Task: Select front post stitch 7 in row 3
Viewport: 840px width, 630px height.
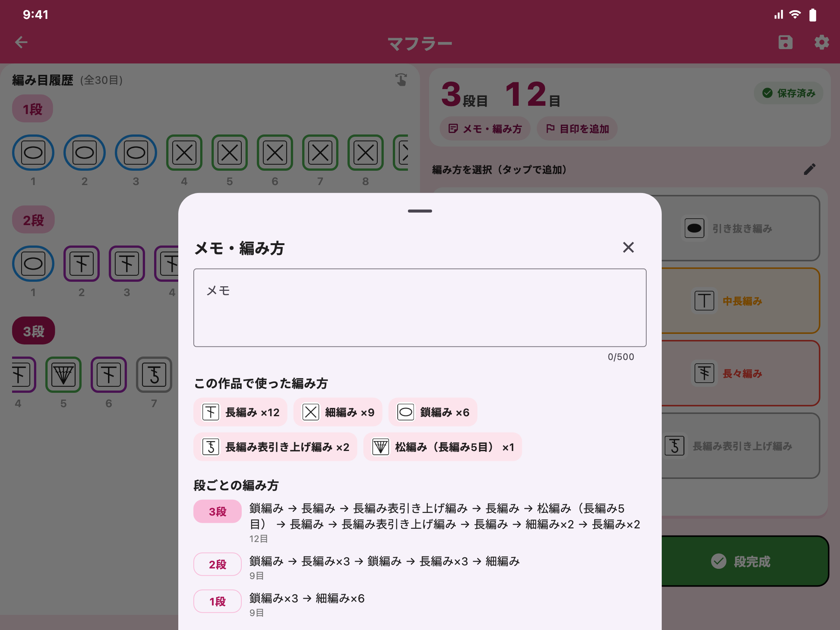Action: (154, 374)
